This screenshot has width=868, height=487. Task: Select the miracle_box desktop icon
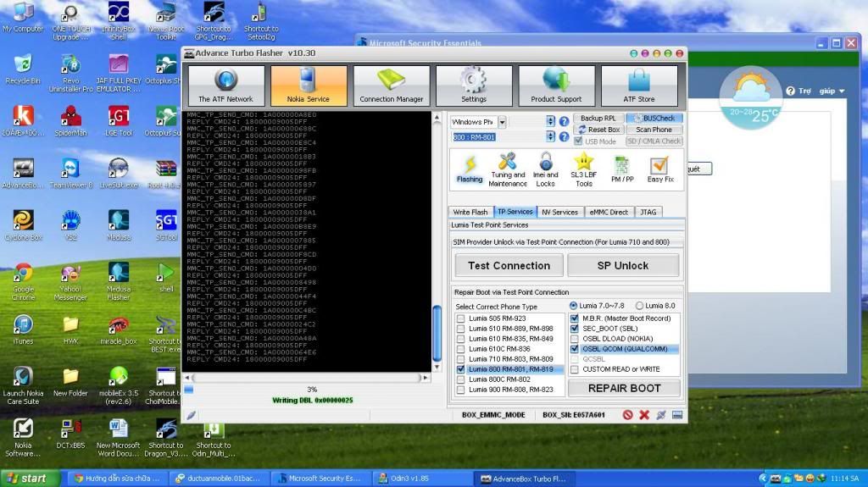[x=119, y=330]
